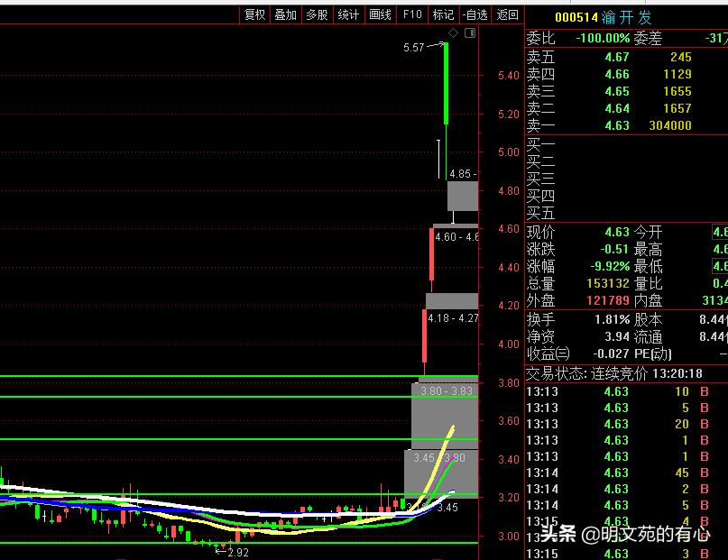Image resolution: width=728 pixels, height=560 pixels.
Task: Open the 统计 statistics tool
Action: coord(348,14)
